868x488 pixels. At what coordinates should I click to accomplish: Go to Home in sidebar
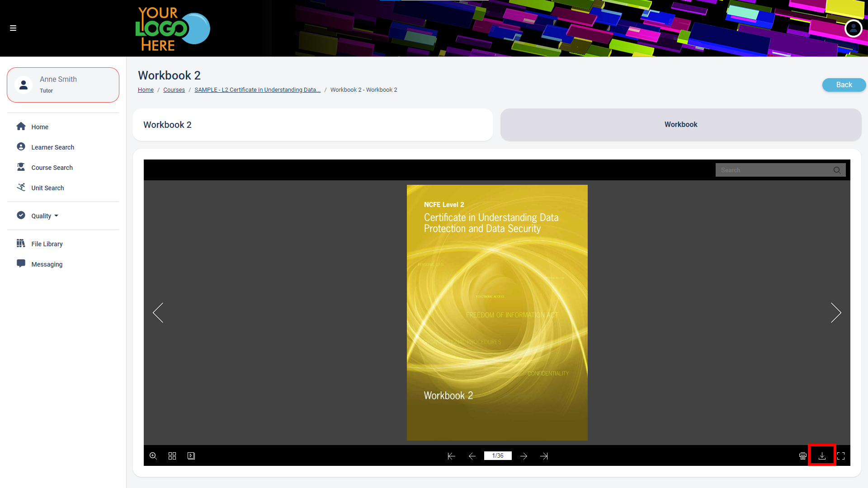tap(40, 127)
